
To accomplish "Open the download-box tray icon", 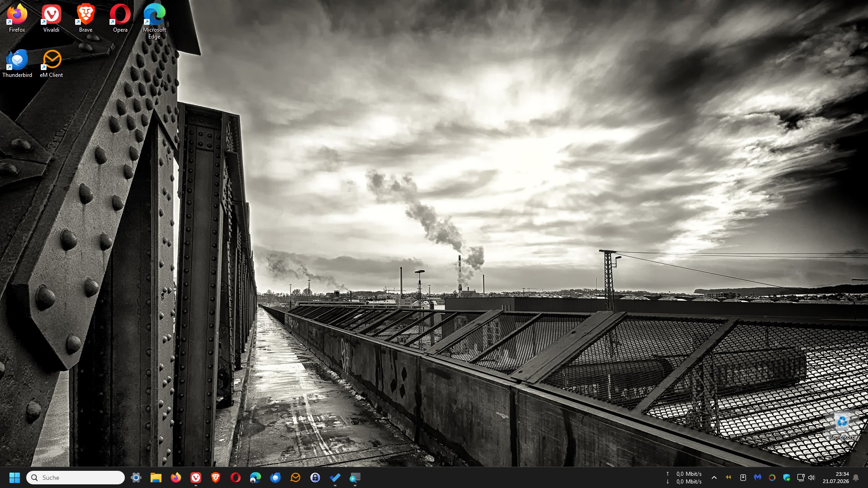I will pyautogui.click(x=743, y=478).
